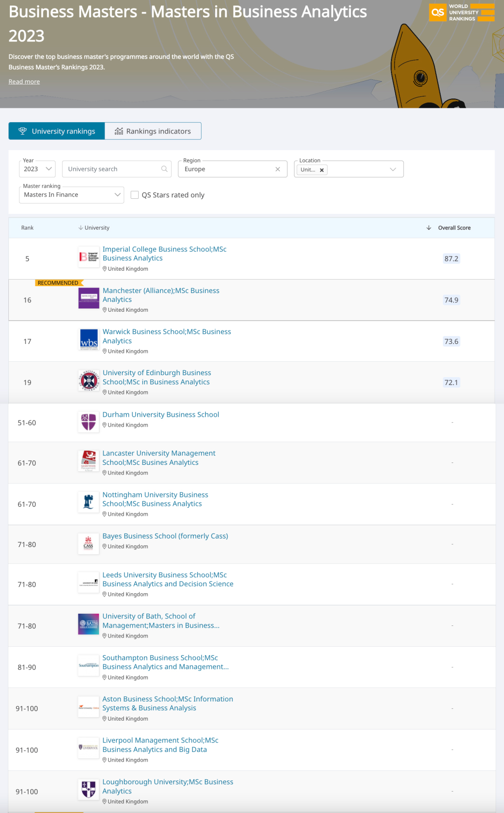Open Warwick Business School MSc link
This screenshot has width=504, height=813.
point(167,336)
